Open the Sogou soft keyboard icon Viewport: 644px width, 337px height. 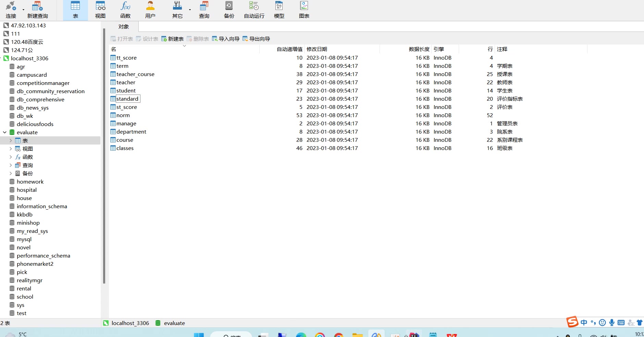point(621,322)
